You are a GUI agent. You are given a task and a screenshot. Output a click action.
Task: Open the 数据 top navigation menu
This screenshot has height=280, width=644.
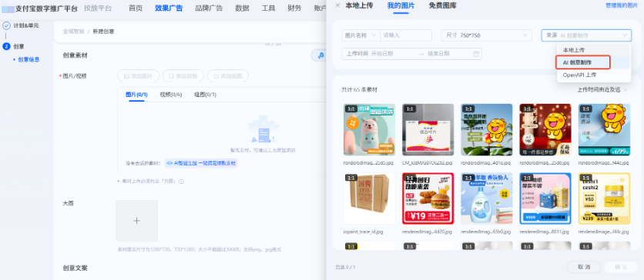point(243,8)
